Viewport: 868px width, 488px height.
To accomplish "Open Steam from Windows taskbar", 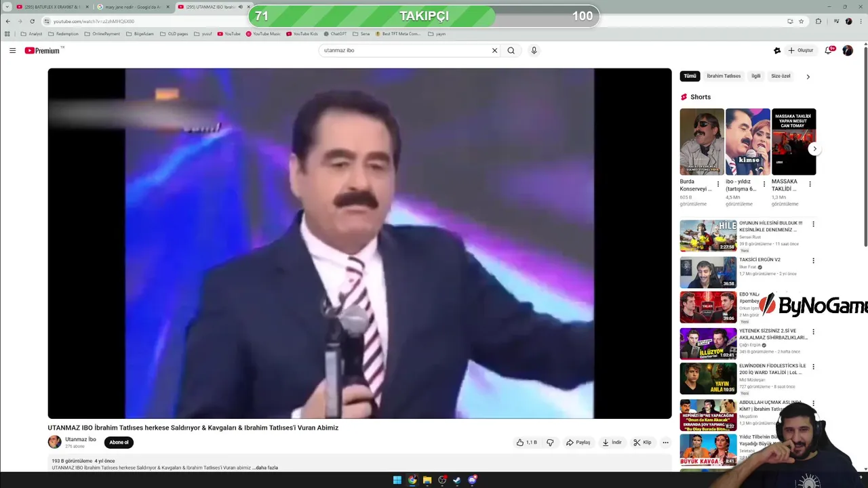I will pos(457,480).
